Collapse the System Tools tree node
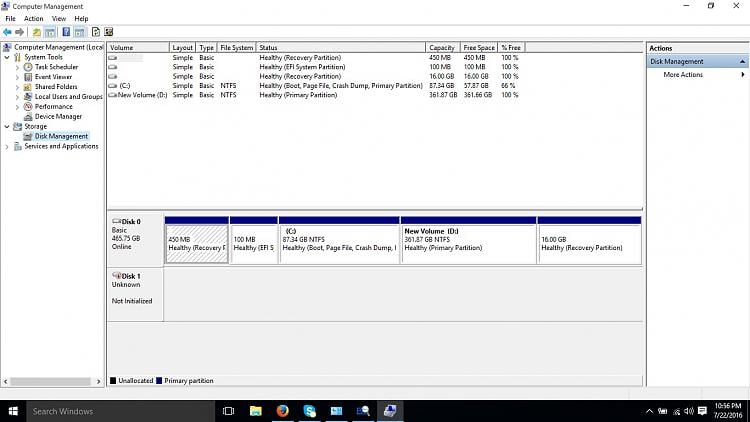The width and height of the screenshot is (750, 422). click(x=7, y=57)
